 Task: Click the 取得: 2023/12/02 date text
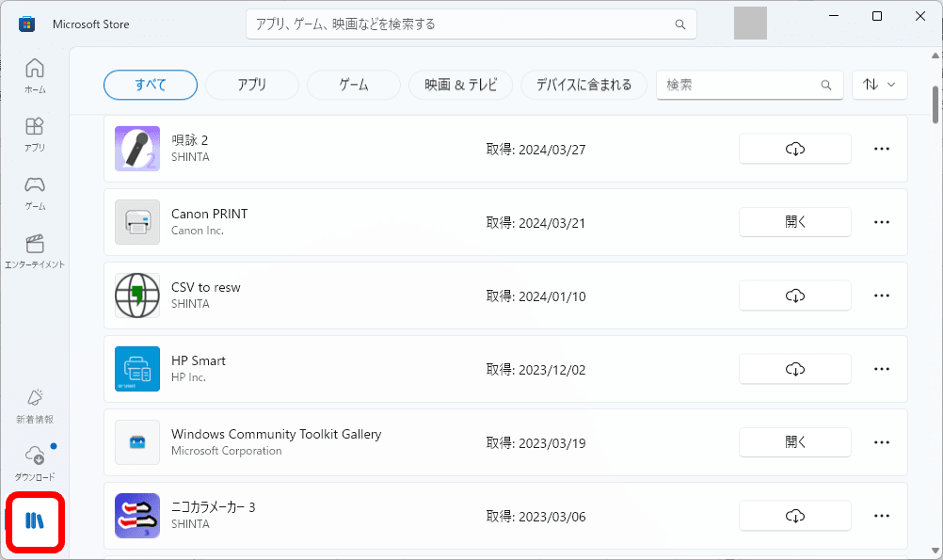pyautogui.click(x=535, y=369)
